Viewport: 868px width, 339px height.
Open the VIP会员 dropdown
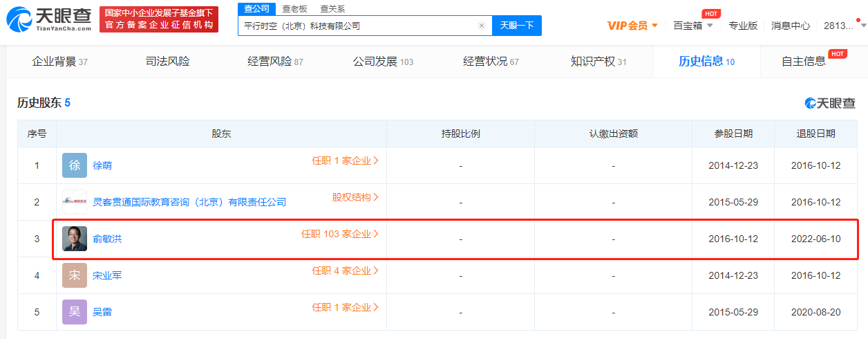[x=632, y=26]
